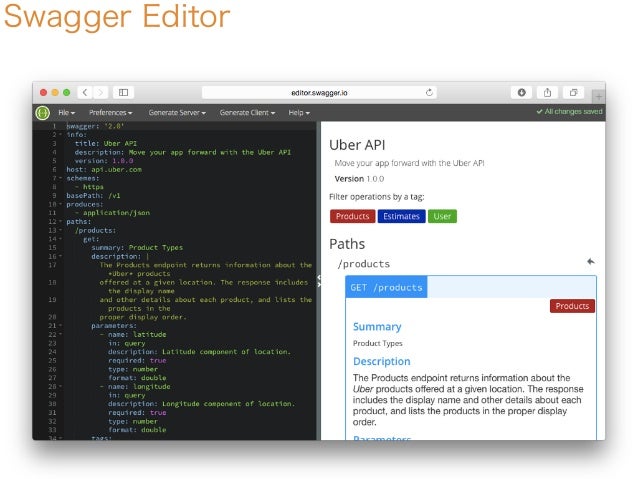Open the Help menu
The height and width of the screenshot is (479, 638).
(x=299, y=113)
